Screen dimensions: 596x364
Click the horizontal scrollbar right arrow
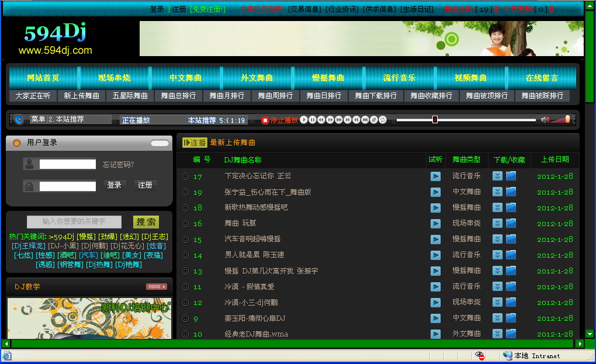(x=580, y=344)
